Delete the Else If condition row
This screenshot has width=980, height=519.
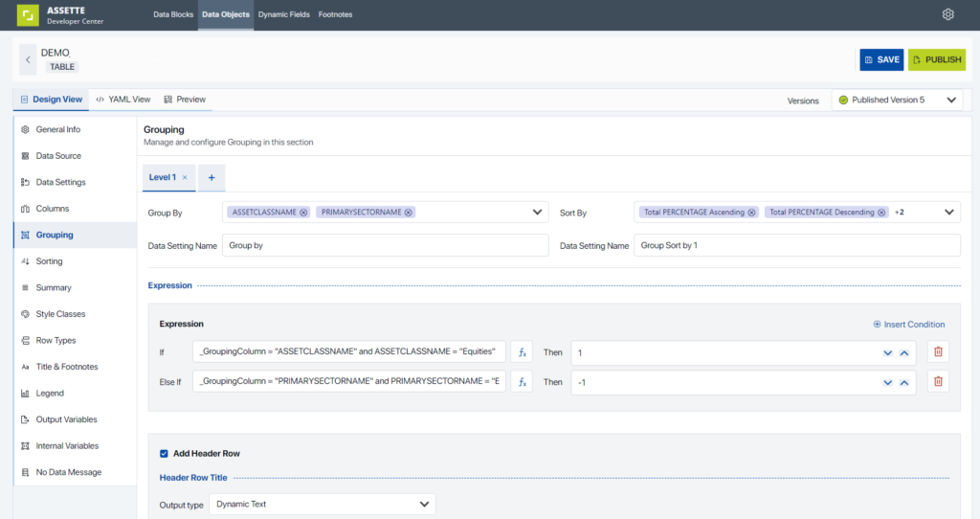[x=938, y=382]
